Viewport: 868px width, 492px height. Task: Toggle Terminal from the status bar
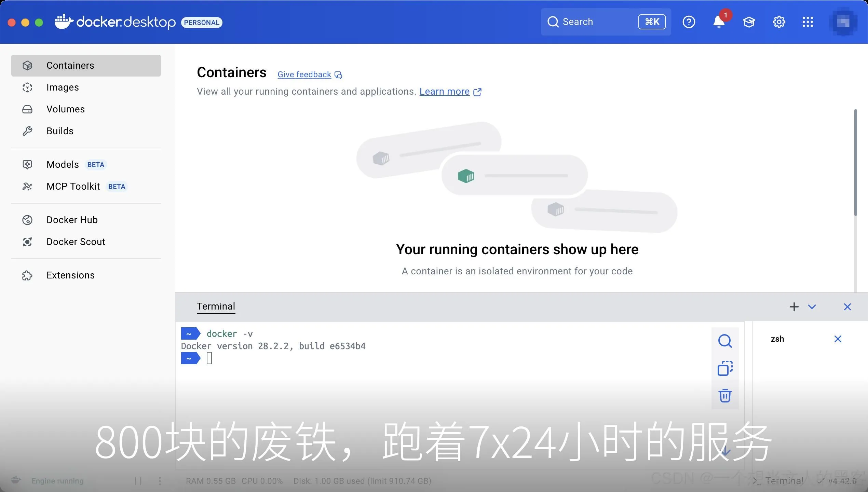778,481
